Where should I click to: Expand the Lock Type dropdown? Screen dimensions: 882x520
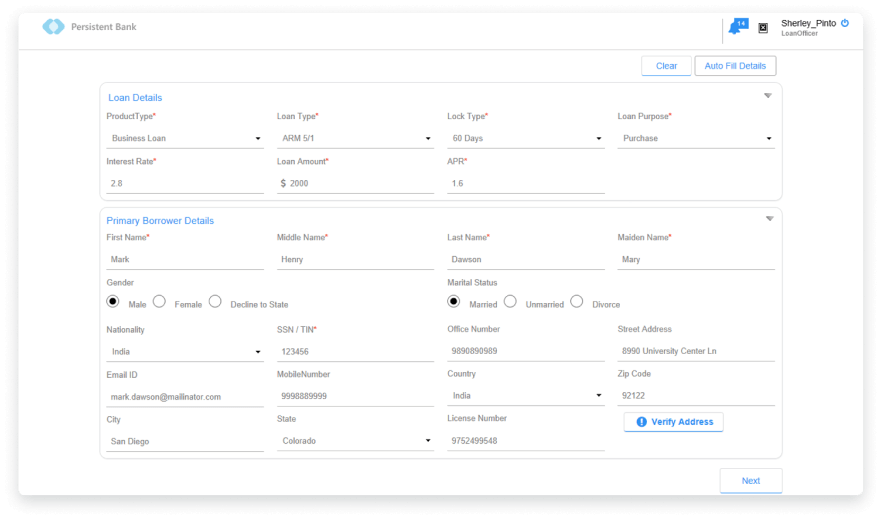tap(525, 139)
